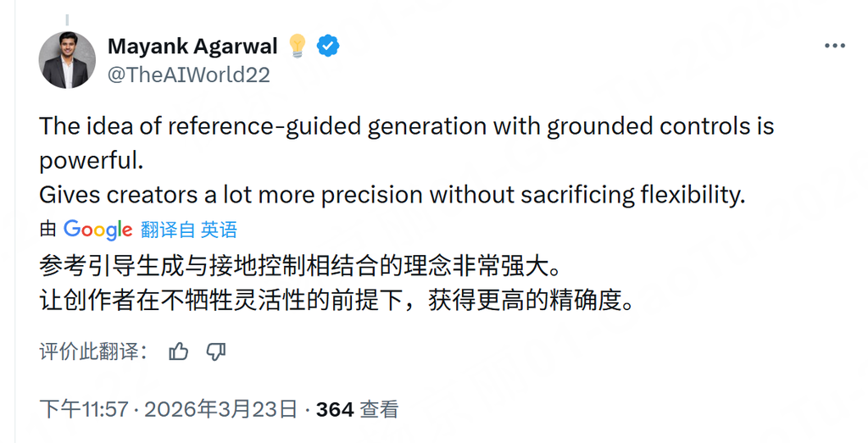Open the more options three-dot menu
The height and width of the screenshot is (443, 868).
pos(835,47)
